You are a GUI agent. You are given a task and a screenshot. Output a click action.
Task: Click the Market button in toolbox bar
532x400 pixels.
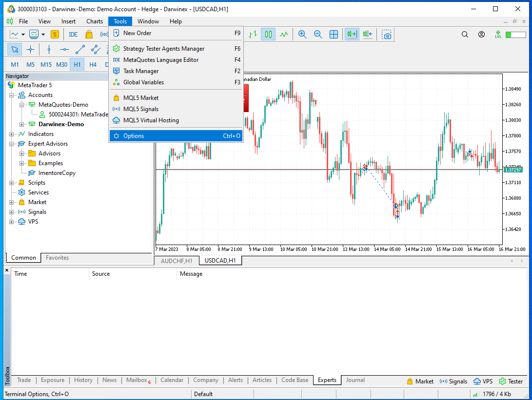click(420, 381)
